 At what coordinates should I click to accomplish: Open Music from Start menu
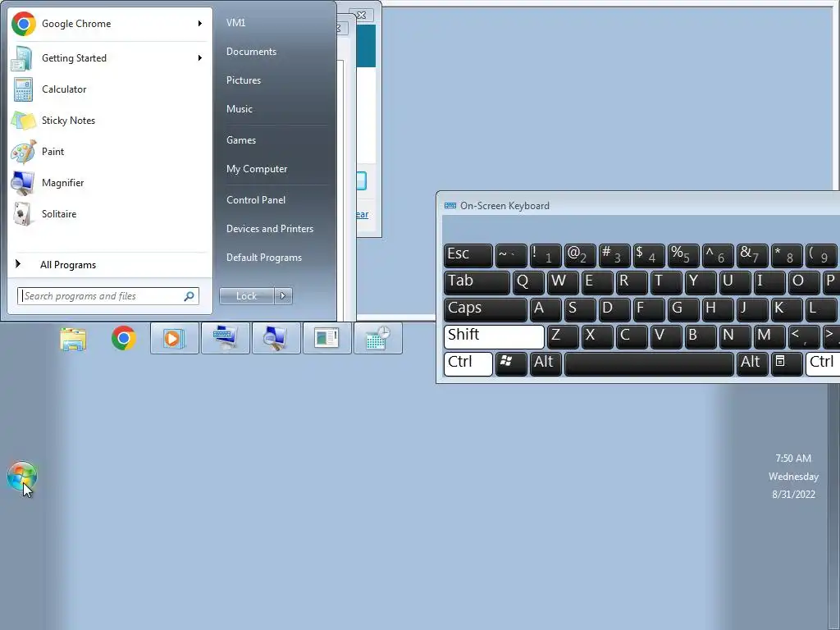239,109
